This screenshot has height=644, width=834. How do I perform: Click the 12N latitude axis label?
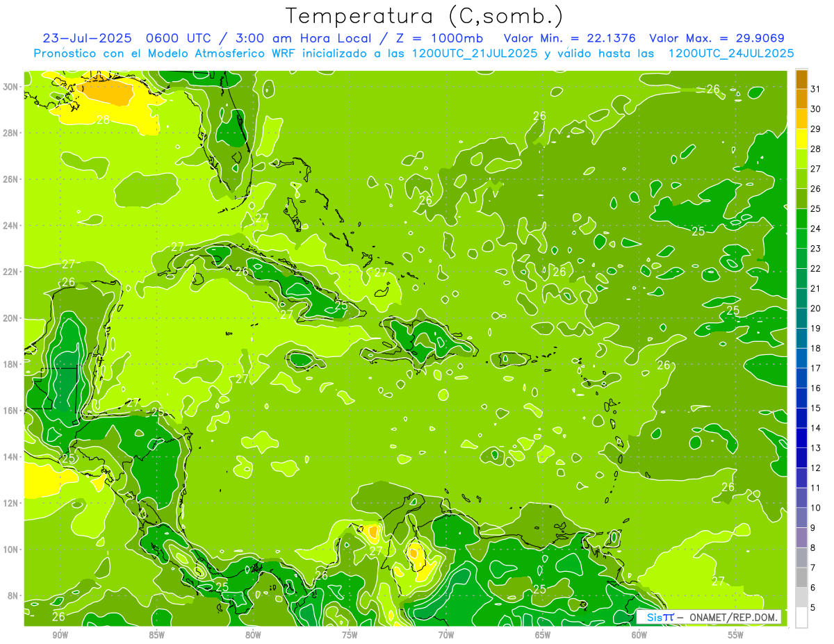click(x=10, y=503)
